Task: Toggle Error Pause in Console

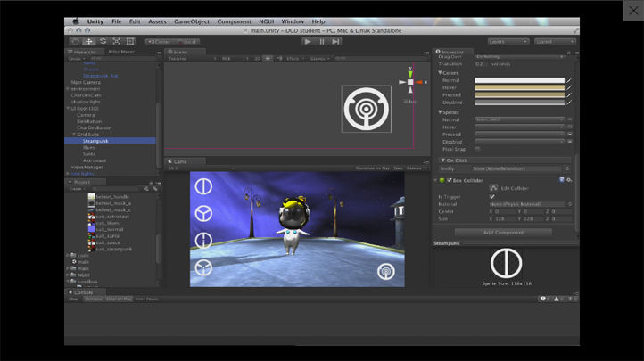Action: tap(146, 299)
